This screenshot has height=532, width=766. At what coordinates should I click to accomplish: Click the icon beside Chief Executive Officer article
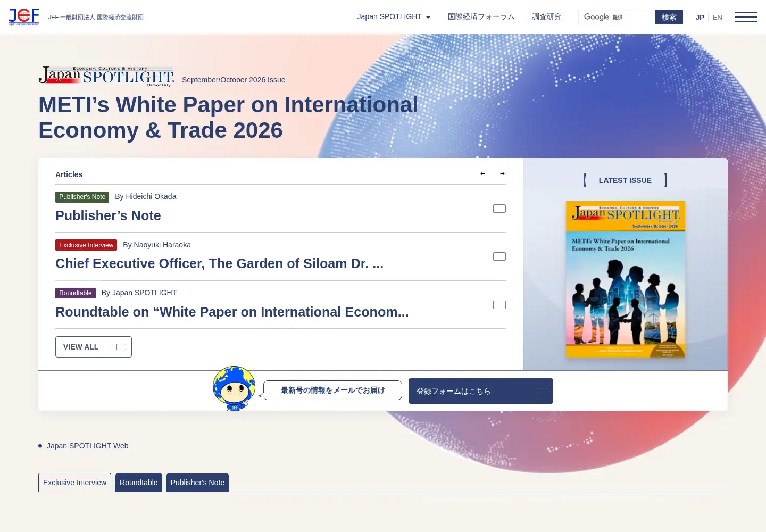499,256
